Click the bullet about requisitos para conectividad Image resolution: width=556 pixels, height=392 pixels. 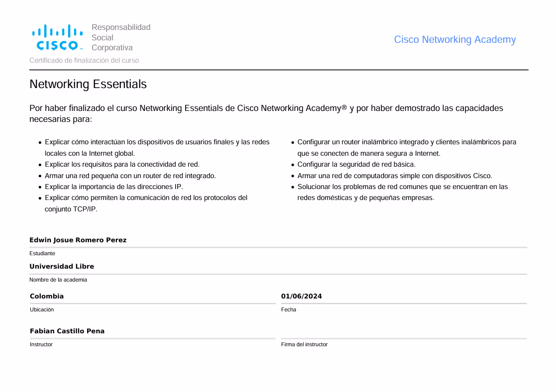pos(122,164)
